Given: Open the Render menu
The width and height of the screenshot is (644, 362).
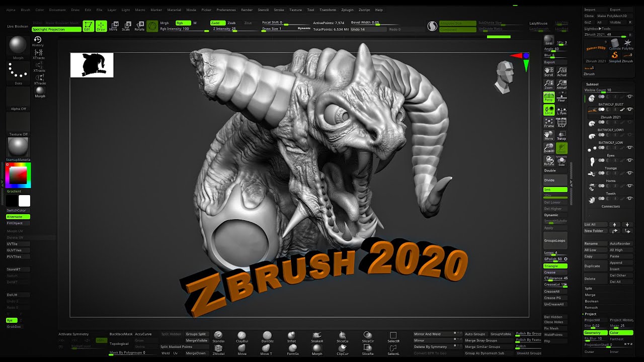Looking at the screenshot, I should (247, 10).
